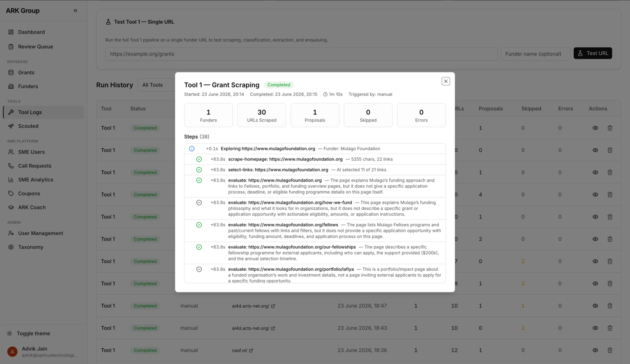
Task: Click the funder URL input field
Action: (x=301, y=54)
